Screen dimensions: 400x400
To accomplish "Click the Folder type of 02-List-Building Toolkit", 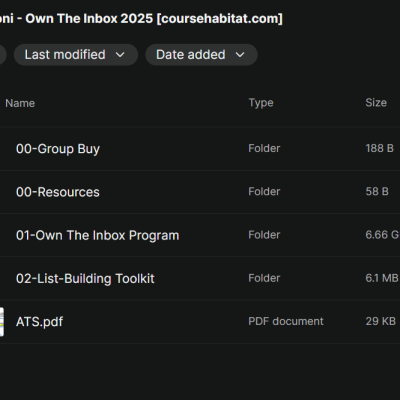I will coord(264,278).
